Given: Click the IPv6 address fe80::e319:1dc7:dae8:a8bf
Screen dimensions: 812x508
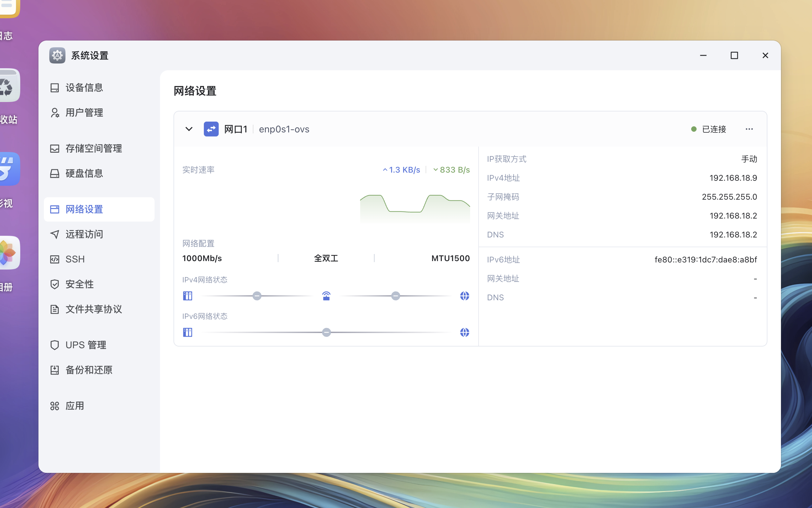Looking at the screenshot, I should (706, 260).
